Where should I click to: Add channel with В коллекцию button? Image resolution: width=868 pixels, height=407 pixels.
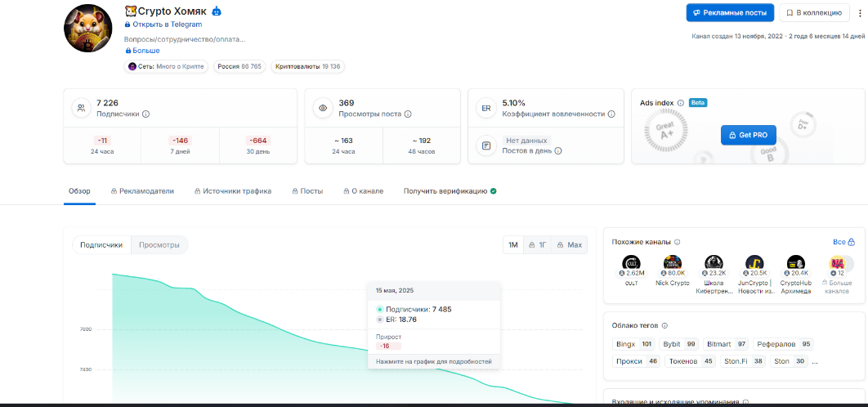pyautogui.click(x=814, y=13)
